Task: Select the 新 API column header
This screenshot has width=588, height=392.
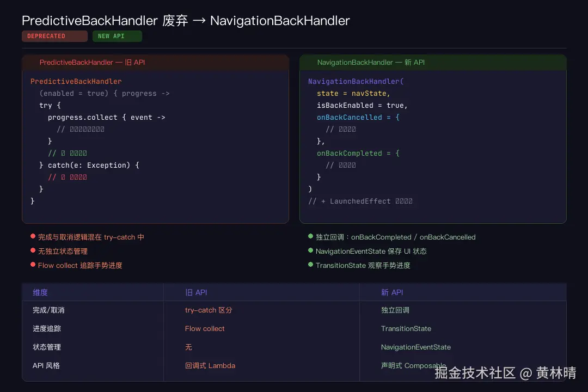Action: pos(392,292)
